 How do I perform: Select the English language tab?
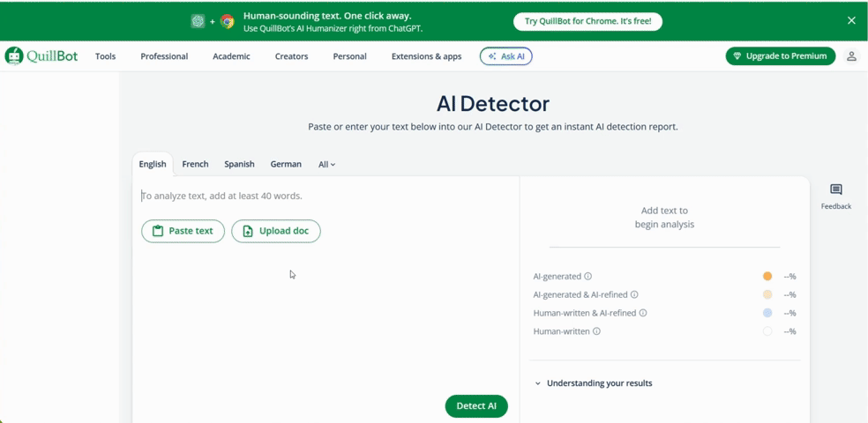153,164
